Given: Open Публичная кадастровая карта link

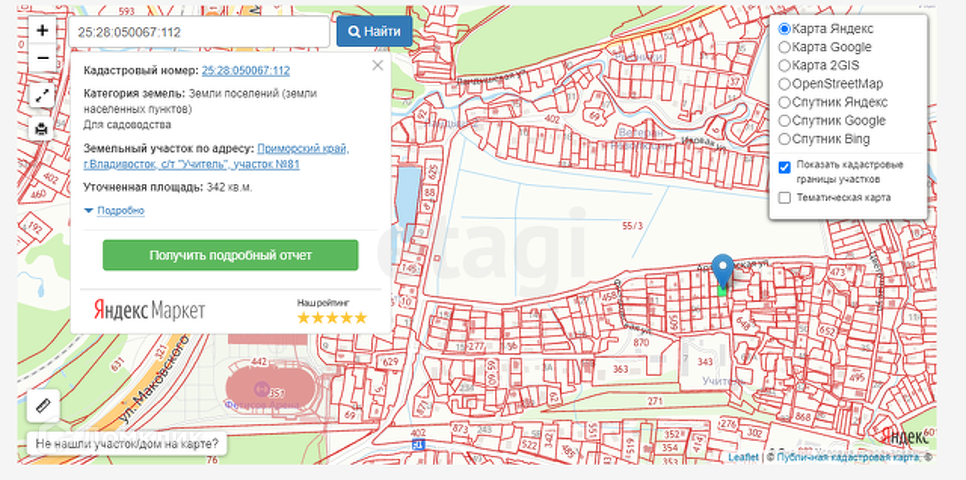Looking at the screenshot, I should [x=848, y=457].
